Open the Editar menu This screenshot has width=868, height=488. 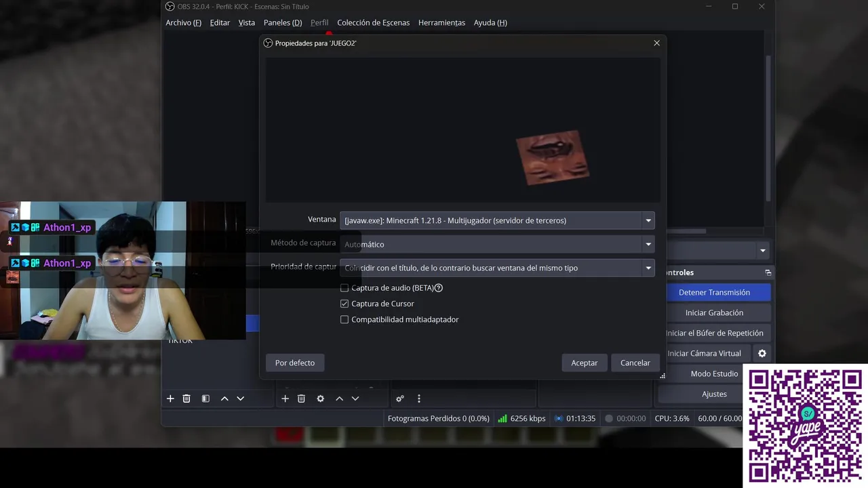[220, 22]
